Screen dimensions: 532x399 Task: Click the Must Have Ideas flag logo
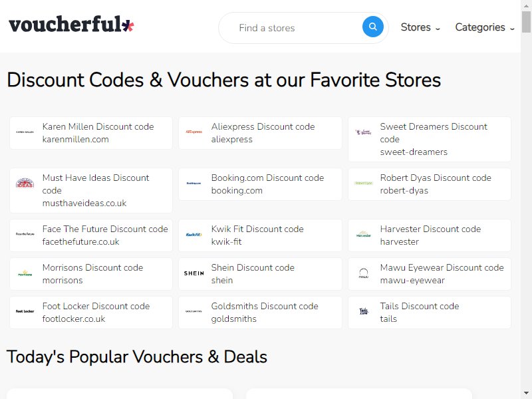point(25,184)
